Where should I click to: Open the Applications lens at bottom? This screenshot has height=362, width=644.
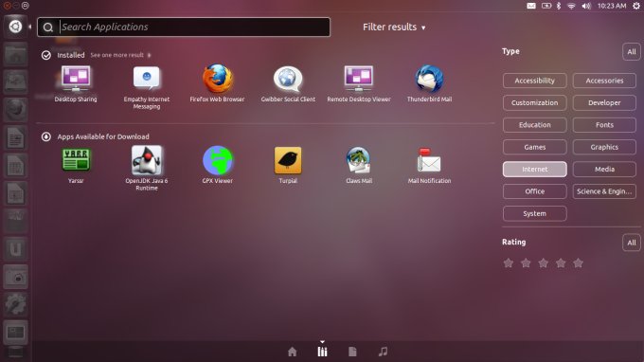pos(322,352)
